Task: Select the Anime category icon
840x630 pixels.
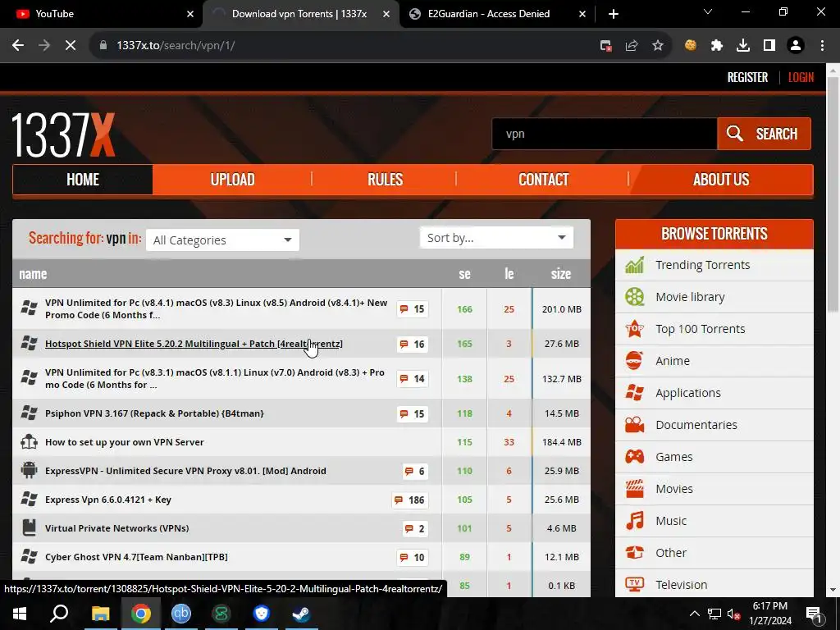Action: [635, 361]
